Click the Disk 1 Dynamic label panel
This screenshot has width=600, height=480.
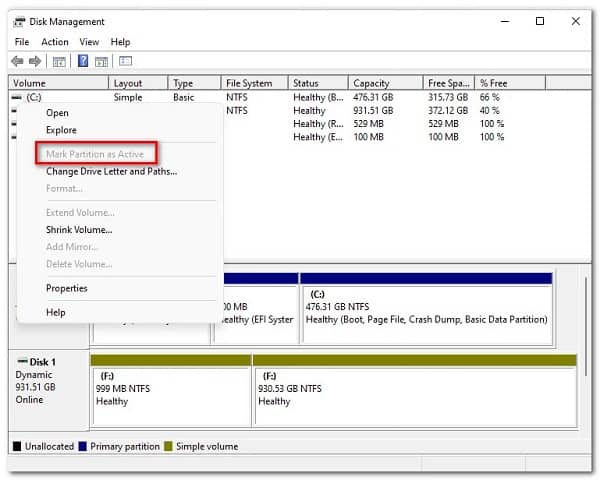[49, 390]
